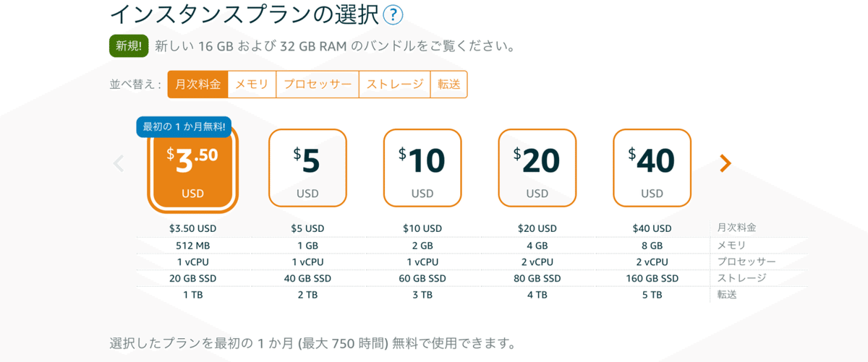Click the 最初の1か月無料! blue badge

coord(184,126)
